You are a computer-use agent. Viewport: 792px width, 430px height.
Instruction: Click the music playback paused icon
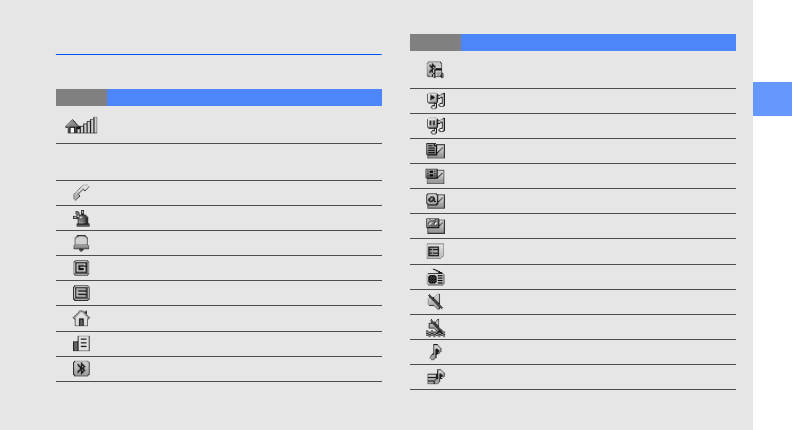coord(435,126)
